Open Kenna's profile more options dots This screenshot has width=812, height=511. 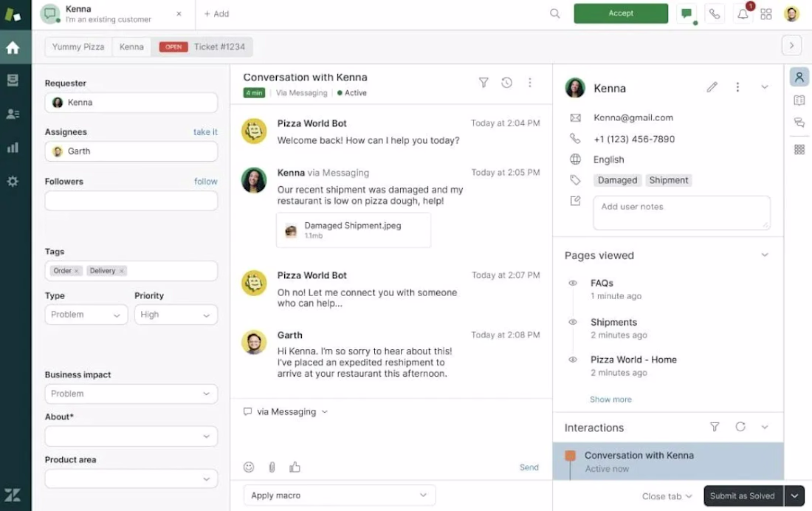tap(737, 87)
